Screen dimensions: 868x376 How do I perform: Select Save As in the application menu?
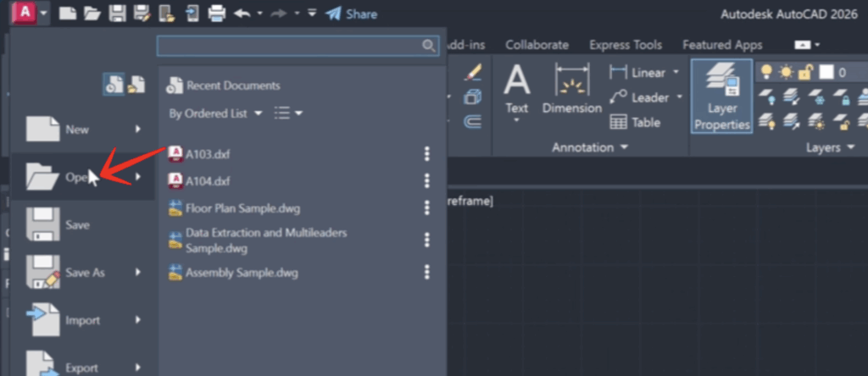(85, 273)
